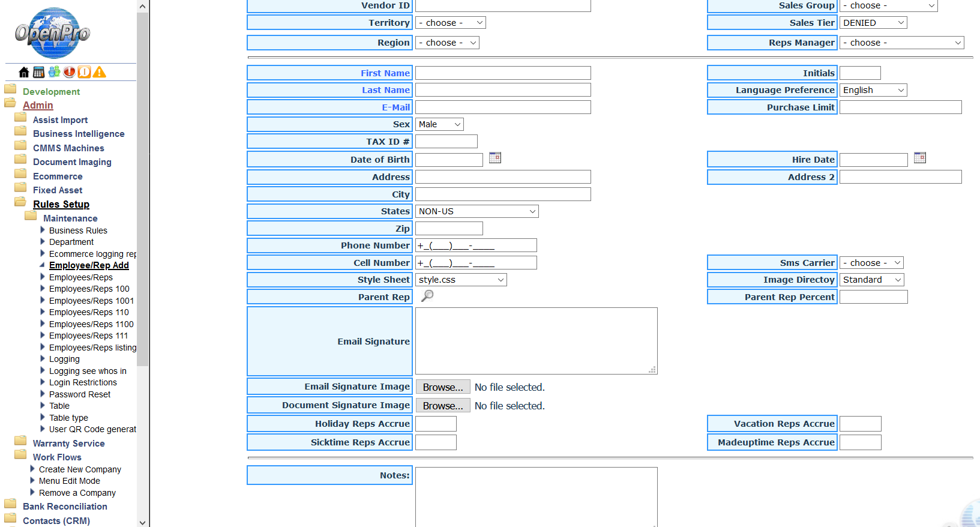Click the home icon in sidebar toolbar
980x527 pixels.
tap(24, 73)
